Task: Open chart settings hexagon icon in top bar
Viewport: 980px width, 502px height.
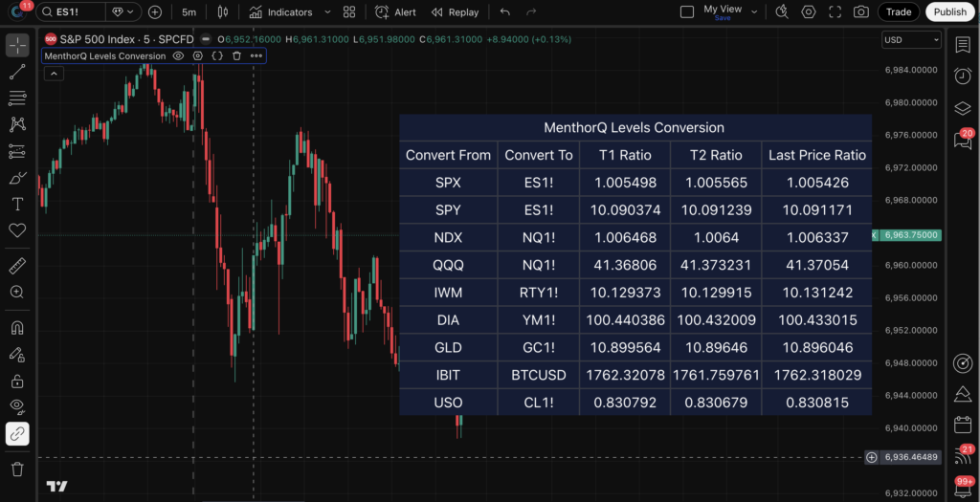Action: coord(809,11)
